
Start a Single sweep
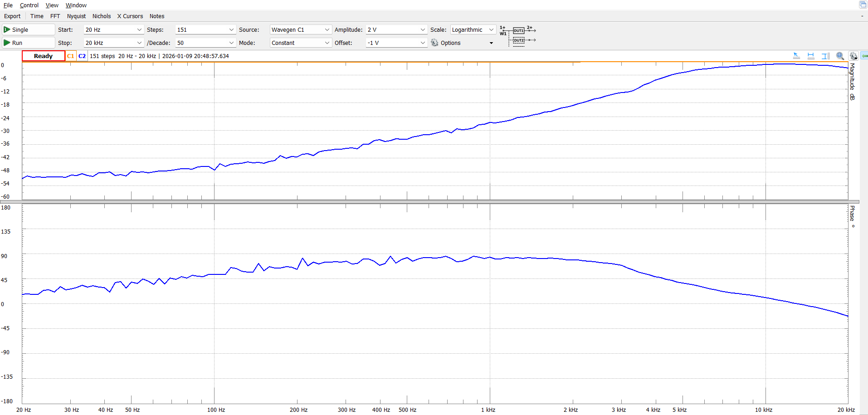pos(28,30)
